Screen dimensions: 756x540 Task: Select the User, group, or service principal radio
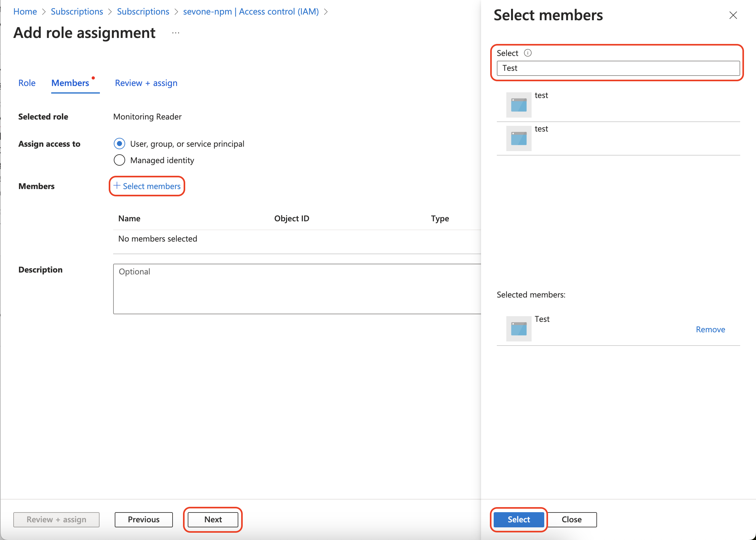pos(119,144)
